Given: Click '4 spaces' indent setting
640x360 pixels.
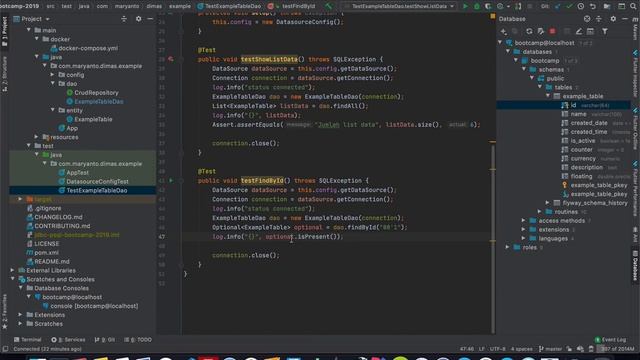Looking at the screenshot, I should tap(522, 349).
